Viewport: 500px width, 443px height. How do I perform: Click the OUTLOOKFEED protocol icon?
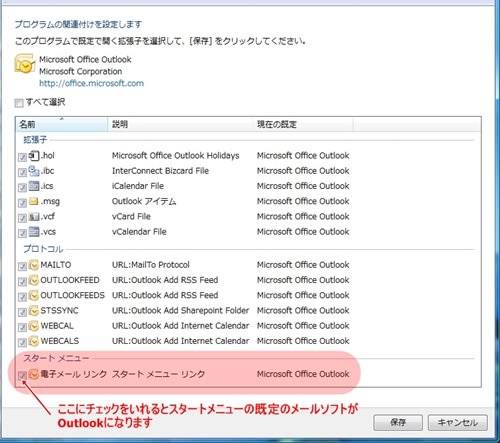34,280
